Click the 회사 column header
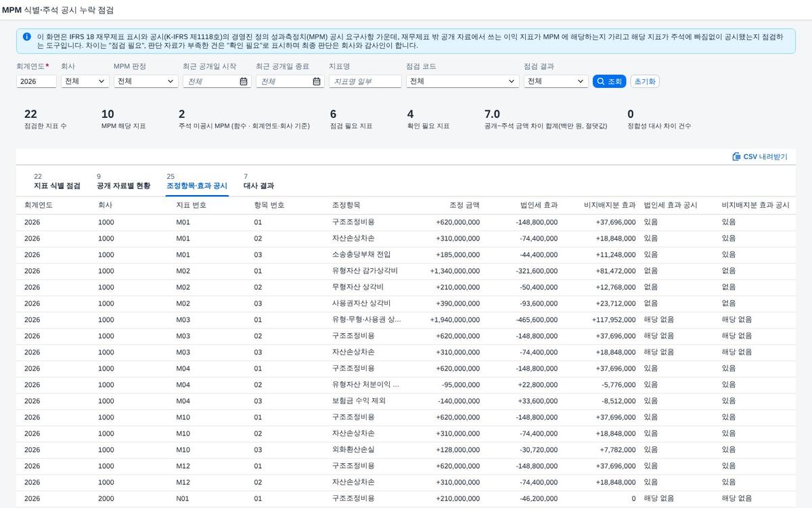812x508 pixels. [x=105, y=205]
